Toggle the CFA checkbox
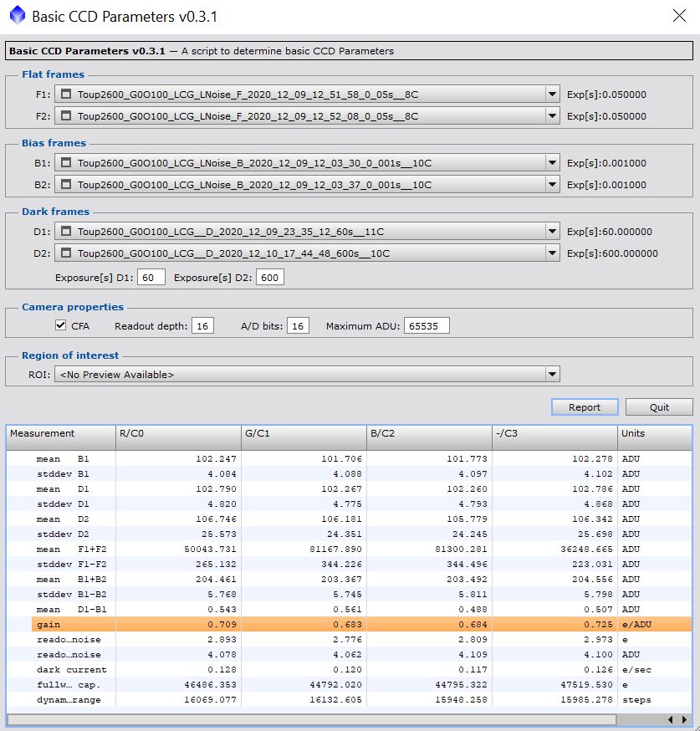 coord(60,325)
